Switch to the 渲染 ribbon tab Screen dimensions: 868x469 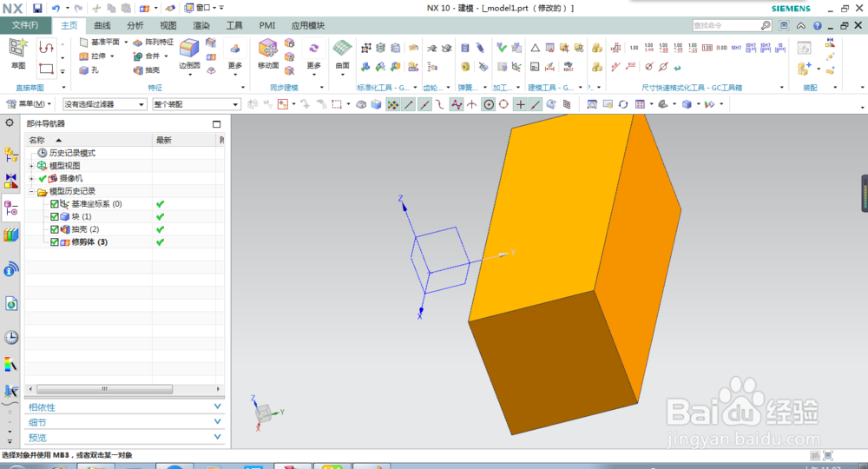coord(201,25)
